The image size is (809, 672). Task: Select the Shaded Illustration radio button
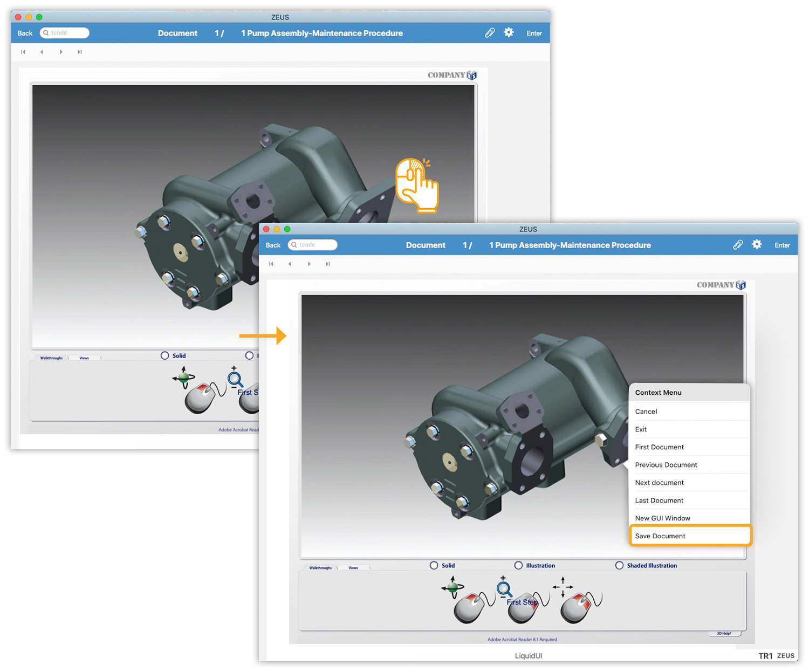pyautogui.click(x=619, y=565)
